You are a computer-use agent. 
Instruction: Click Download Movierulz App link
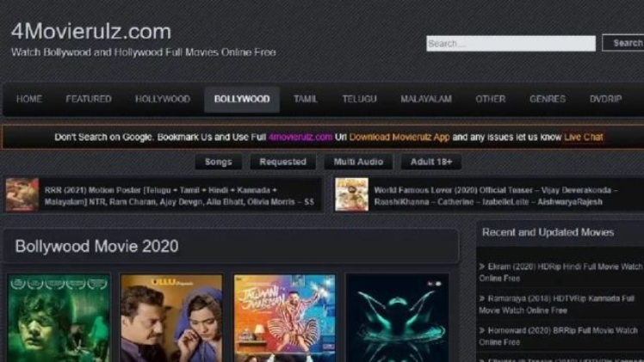tap(399, 137)
